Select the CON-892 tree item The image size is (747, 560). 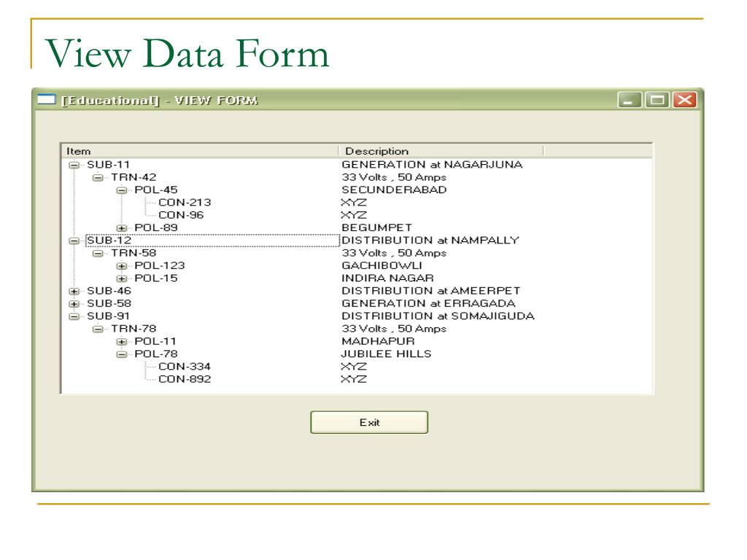[185, 379]
